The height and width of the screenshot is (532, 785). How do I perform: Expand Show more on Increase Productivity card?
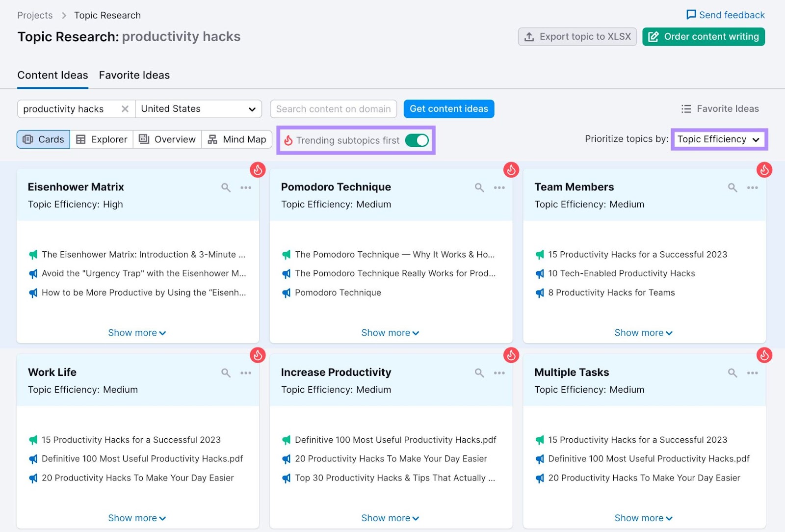tap(390, 518)
